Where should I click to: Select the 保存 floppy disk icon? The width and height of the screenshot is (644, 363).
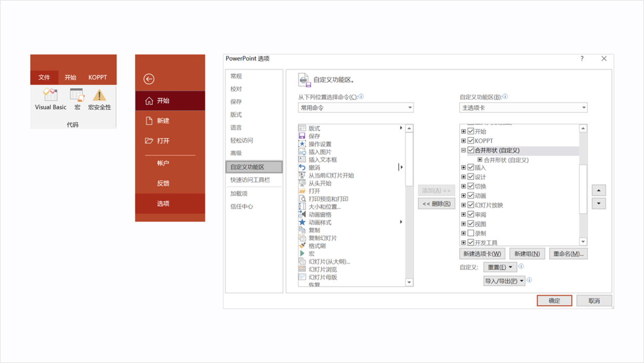[x=302, y=136]
